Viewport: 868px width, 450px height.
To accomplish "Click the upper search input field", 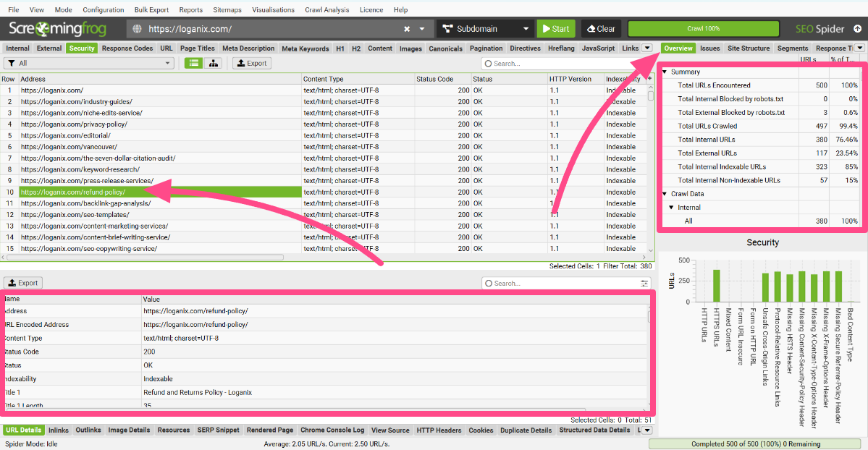I will pos(565,64).
